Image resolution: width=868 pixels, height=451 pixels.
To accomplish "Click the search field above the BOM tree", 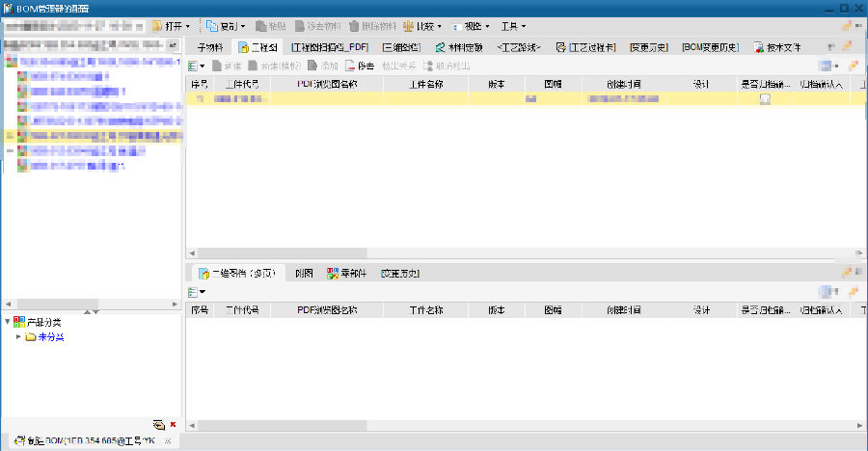I will (85, 45).
